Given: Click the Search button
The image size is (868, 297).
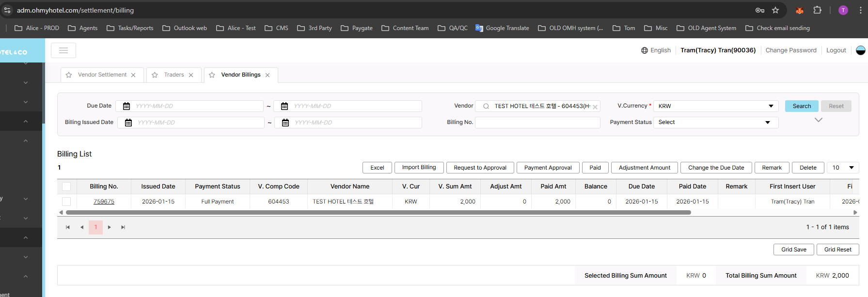Looking at the screenshot, I should pos(802,106).
